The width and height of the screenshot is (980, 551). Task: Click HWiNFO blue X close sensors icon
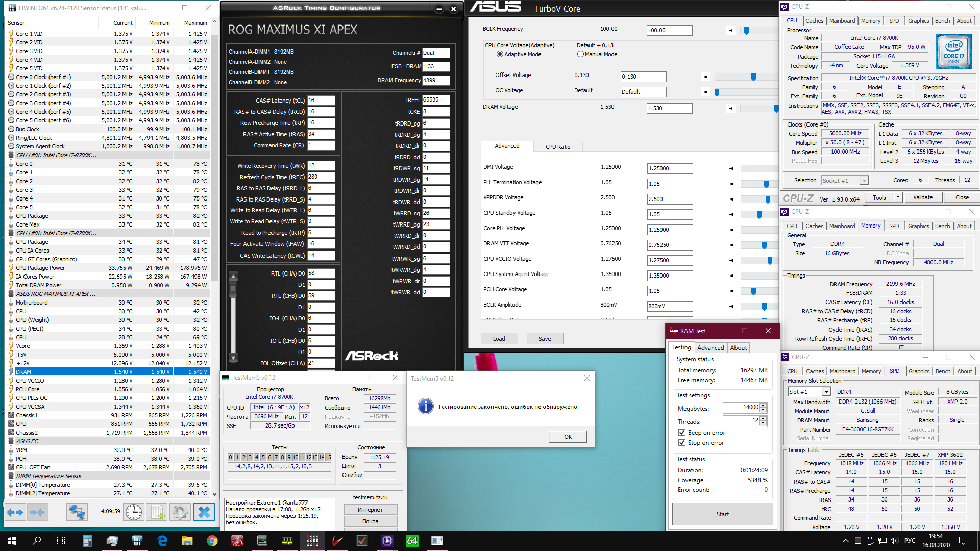(x=204, y=512)
